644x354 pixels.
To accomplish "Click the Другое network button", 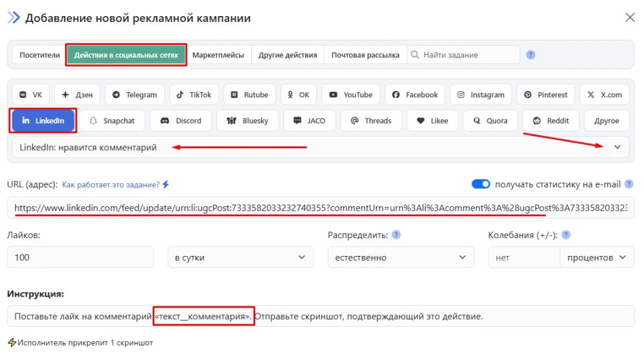I will pyautogui.click(x=607, y=121).
